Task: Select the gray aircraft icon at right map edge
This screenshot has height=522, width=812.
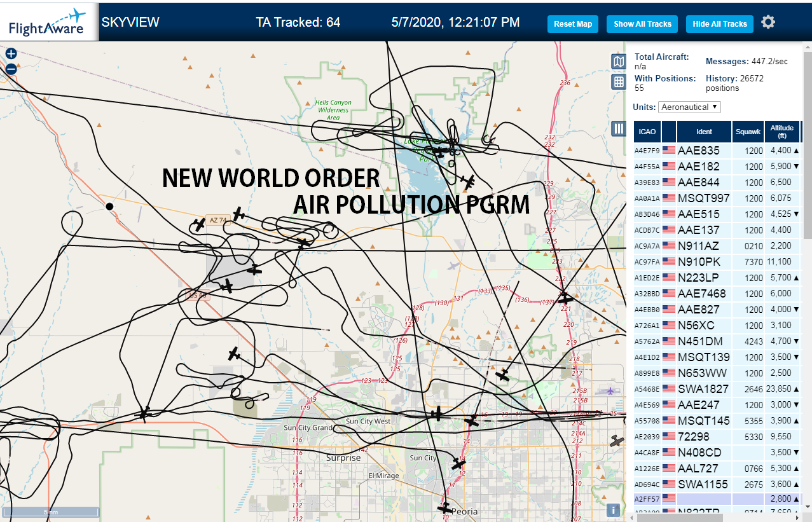Action: tap(616, 441)
